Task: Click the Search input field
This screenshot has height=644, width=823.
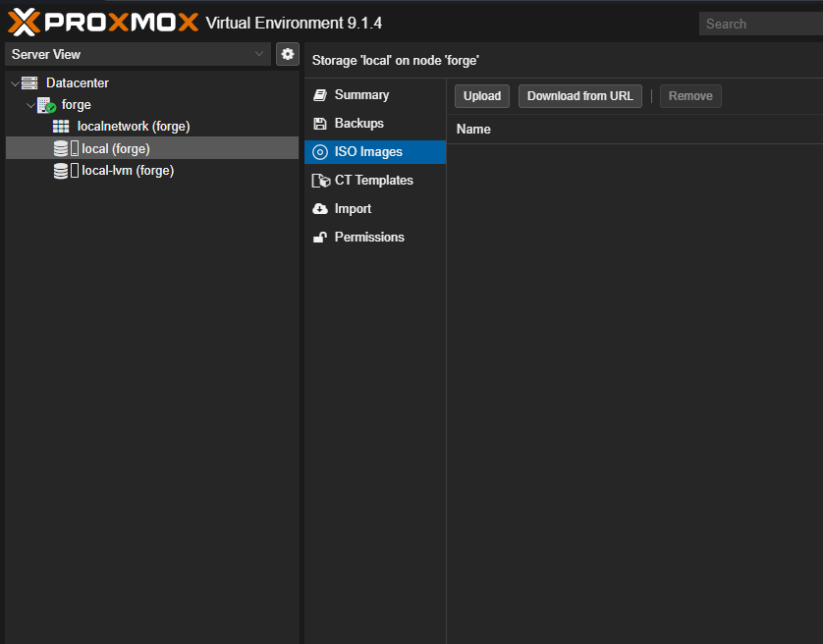Action: [761, 24]
